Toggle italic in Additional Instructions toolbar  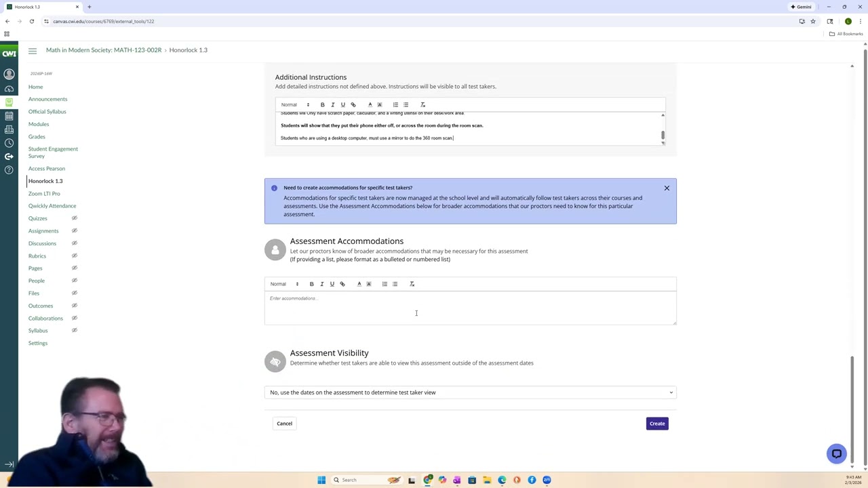332,104
